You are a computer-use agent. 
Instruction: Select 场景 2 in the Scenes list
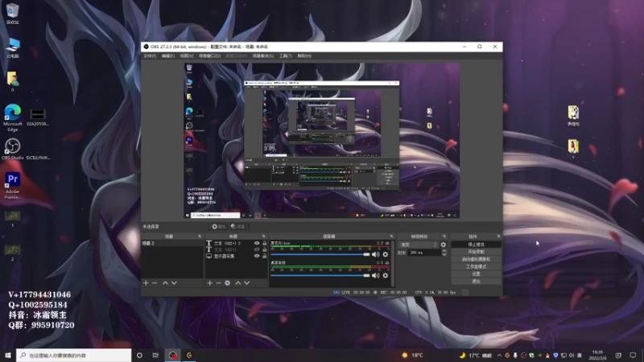click(x=172, y=244)
